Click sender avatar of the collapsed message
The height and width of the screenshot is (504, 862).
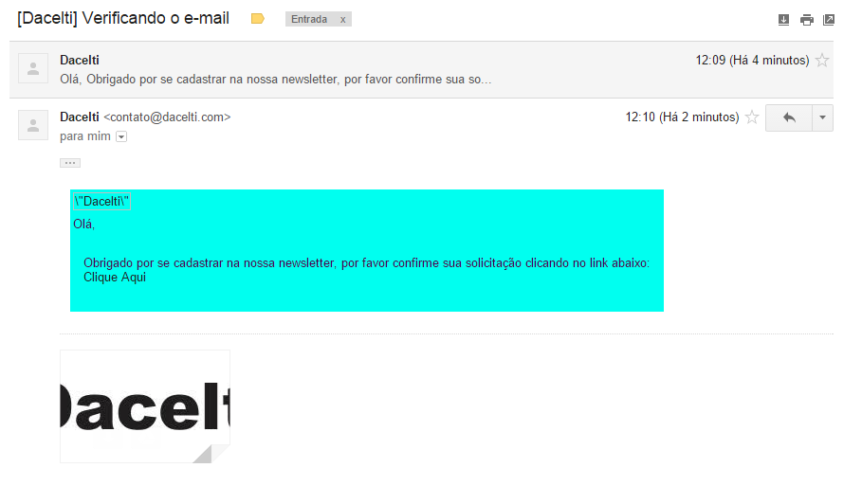[33, 68]
